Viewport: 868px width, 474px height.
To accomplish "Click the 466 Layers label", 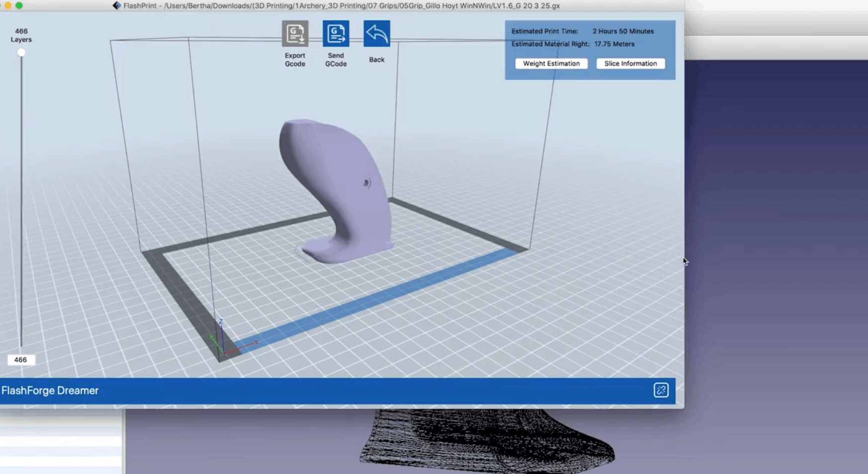I will pos(21,35).
